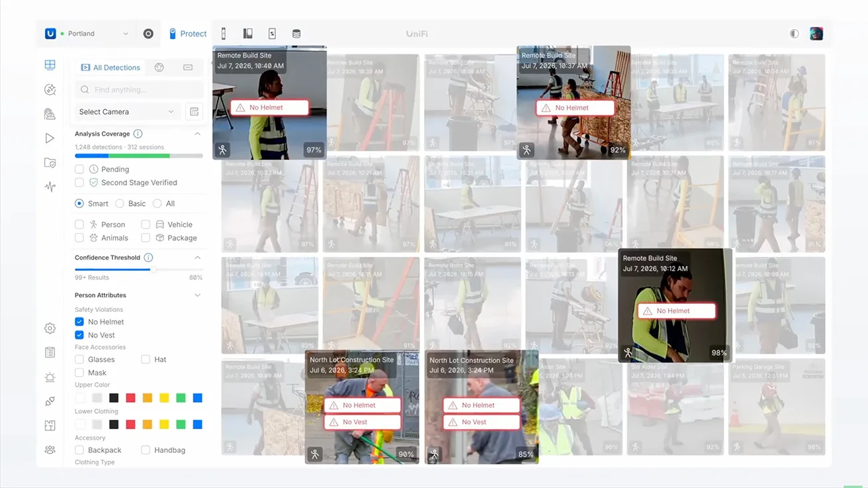Screen dimensions: 868x488
Task: Pick red Upper Color swatch
Action: click(x=130, y=398)
